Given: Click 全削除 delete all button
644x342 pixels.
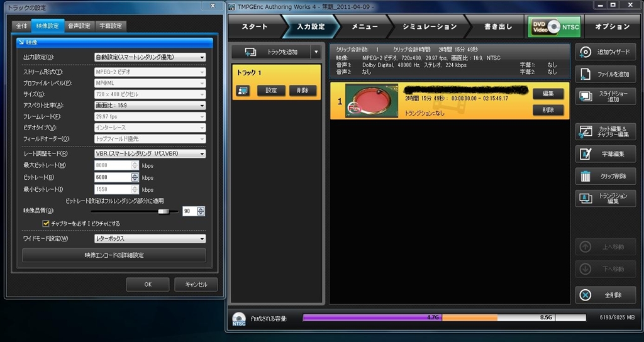Looking at the screenshot, I should tap(606, 295).
